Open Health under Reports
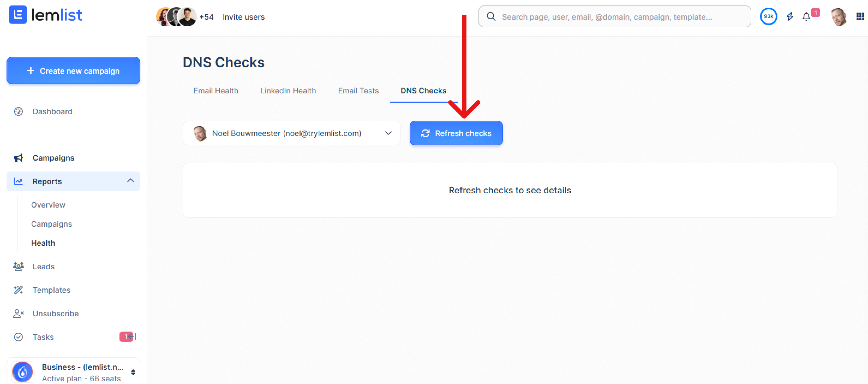The image size is (868, 384). (43, 243)
